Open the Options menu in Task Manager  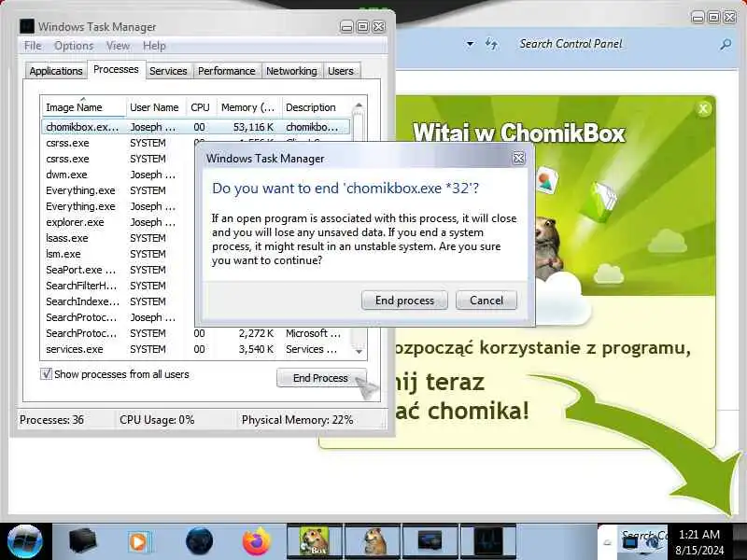click(74, 46)
